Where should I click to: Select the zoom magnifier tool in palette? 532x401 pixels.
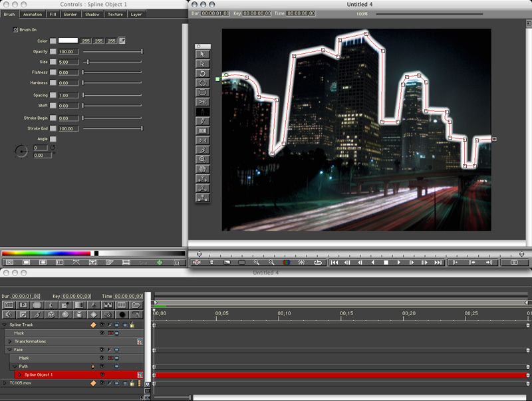point(203,159)
